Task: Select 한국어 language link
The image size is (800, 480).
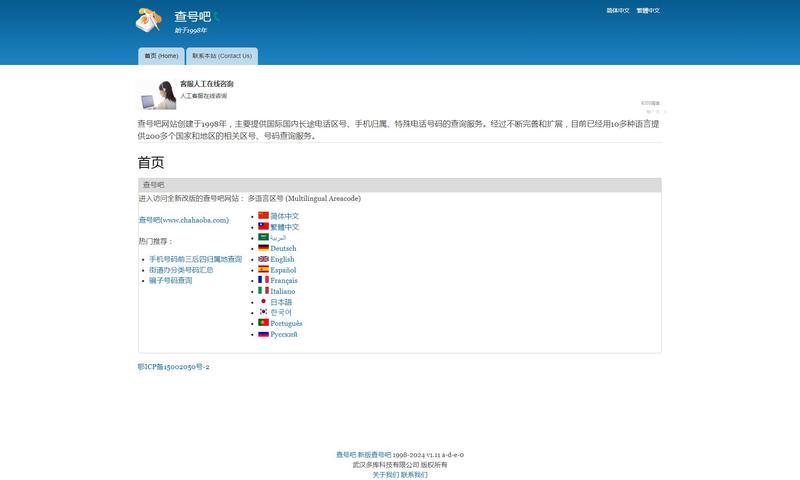Action: coord(281,312)
